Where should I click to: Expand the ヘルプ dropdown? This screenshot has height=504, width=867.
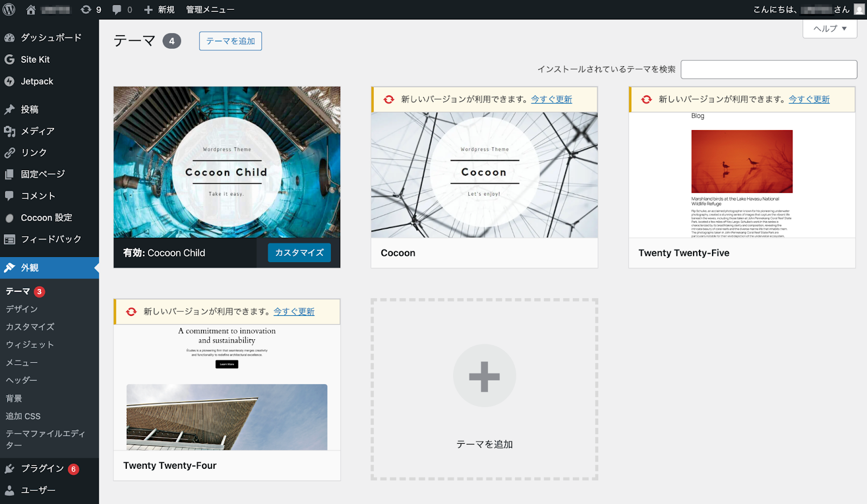pos(830,29)
